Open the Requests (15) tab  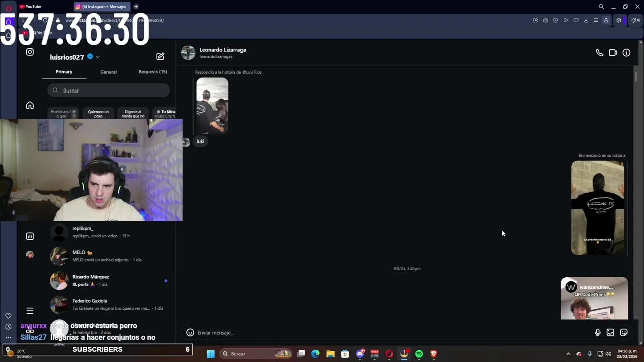152,72
